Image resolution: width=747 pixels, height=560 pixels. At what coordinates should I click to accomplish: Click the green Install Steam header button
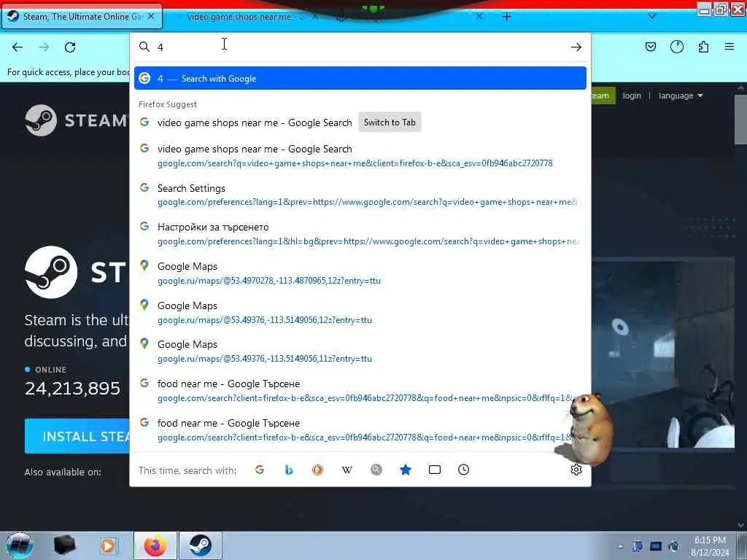point(603,96)
